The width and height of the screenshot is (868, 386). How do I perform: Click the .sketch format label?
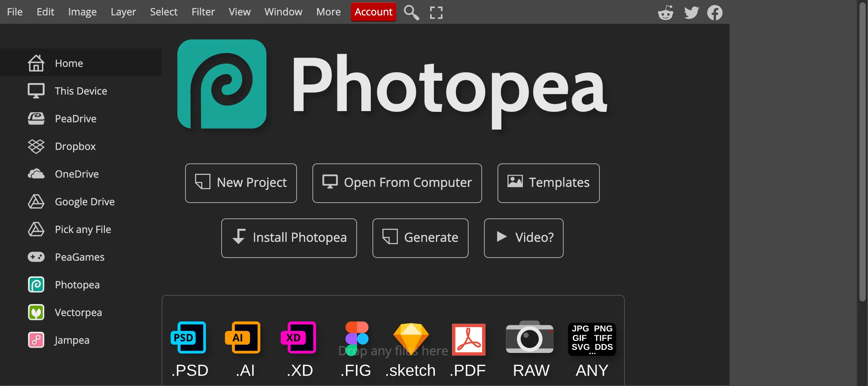(411, 370)
